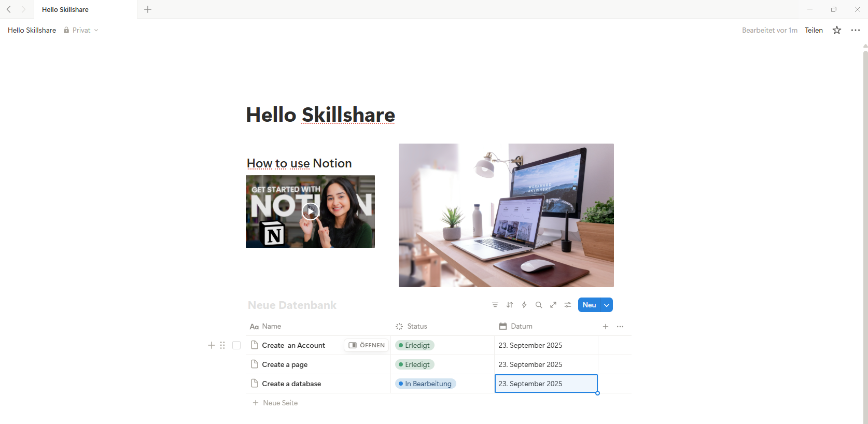
Task: Click the page icon of Create an Account
Action: point(255,345)
